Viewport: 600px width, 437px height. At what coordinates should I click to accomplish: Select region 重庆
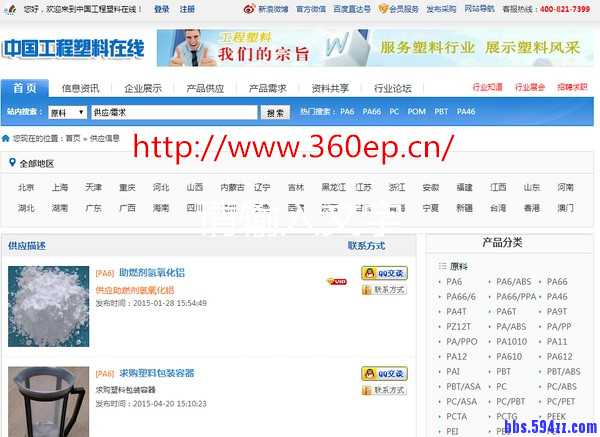127,187
